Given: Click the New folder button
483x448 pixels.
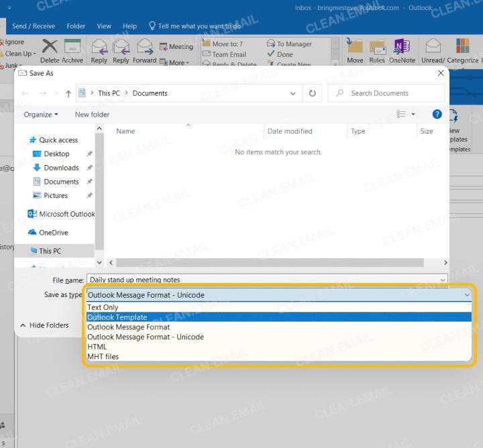Looking at the screenshot, I should (92, 115).
